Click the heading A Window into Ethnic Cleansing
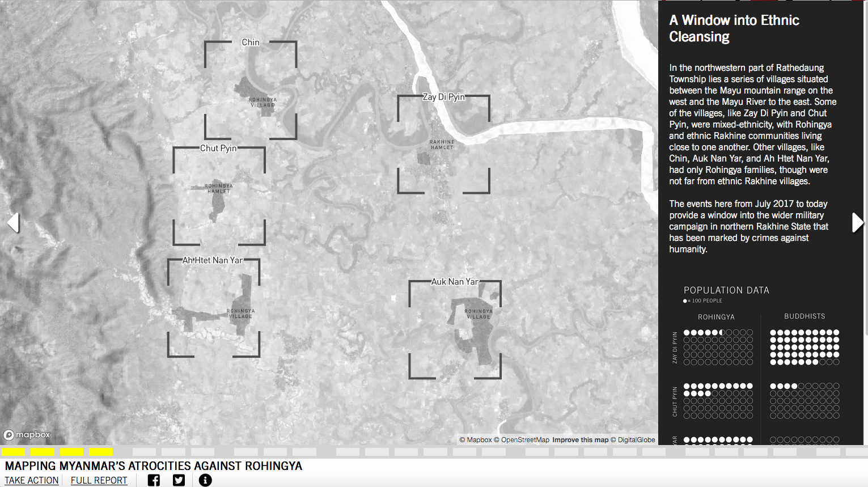This screenshot has height=487, width=868. click(x=734, y=28)
